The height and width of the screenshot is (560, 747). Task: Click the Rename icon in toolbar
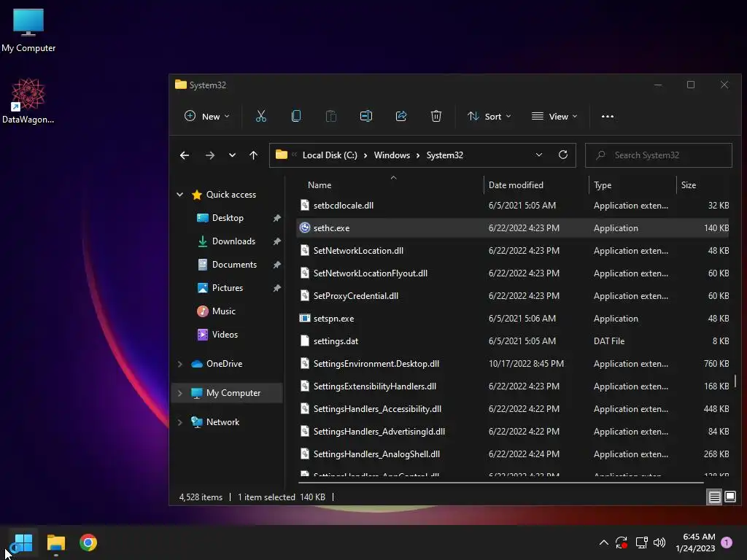click(x=366, y=116)
